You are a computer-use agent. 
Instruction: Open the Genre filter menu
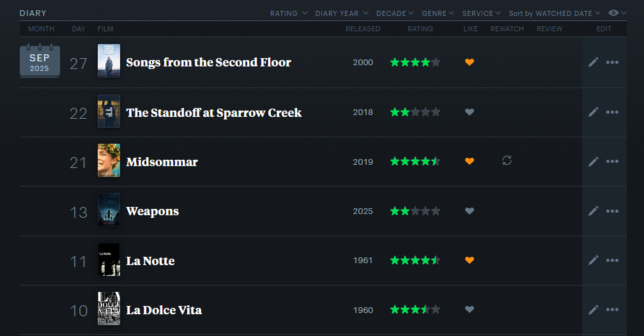tap(438, 13)
